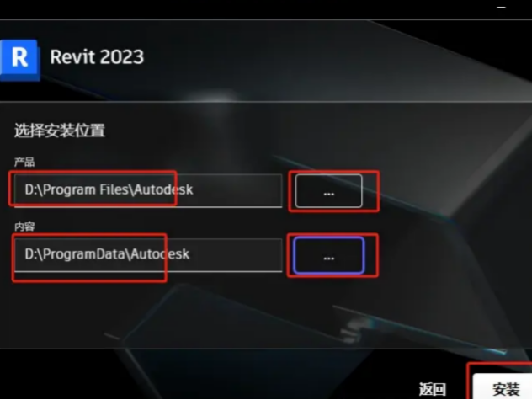Select the Revit 2023 title text
532x400 pixels.
point(97,56)
